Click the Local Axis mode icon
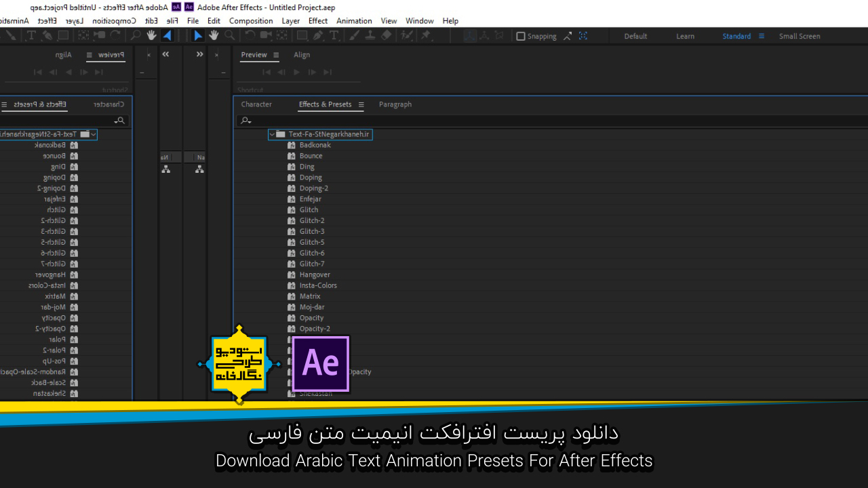 [x=470, y=35]
